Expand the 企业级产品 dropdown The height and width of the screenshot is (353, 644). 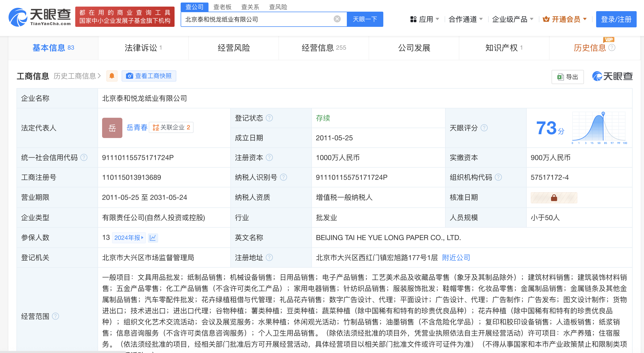pos(513,19)
